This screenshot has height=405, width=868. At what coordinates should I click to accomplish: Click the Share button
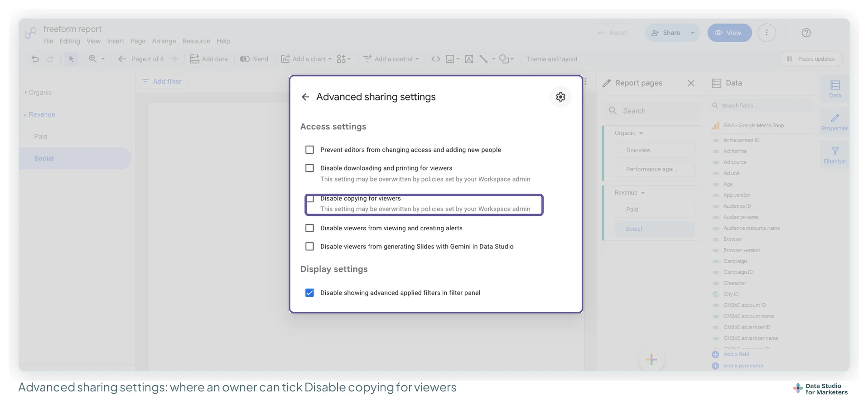(x=666, y=33)
